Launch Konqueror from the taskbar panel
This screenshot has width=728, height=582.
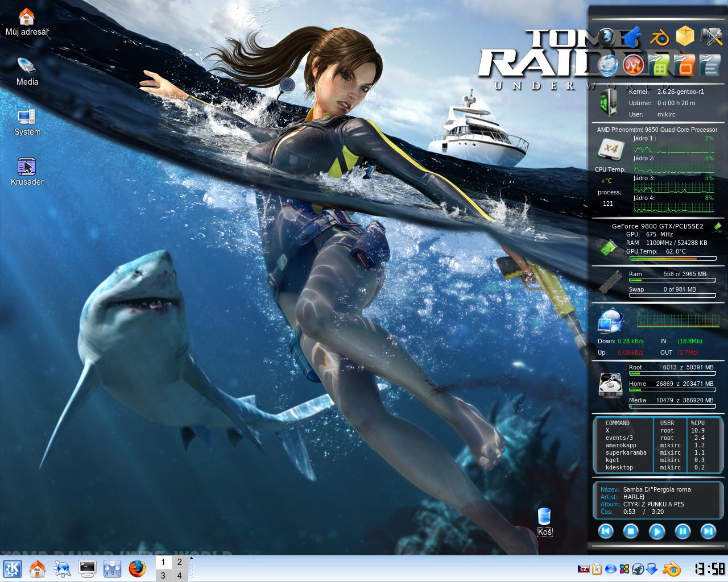(x=63, y=568)
